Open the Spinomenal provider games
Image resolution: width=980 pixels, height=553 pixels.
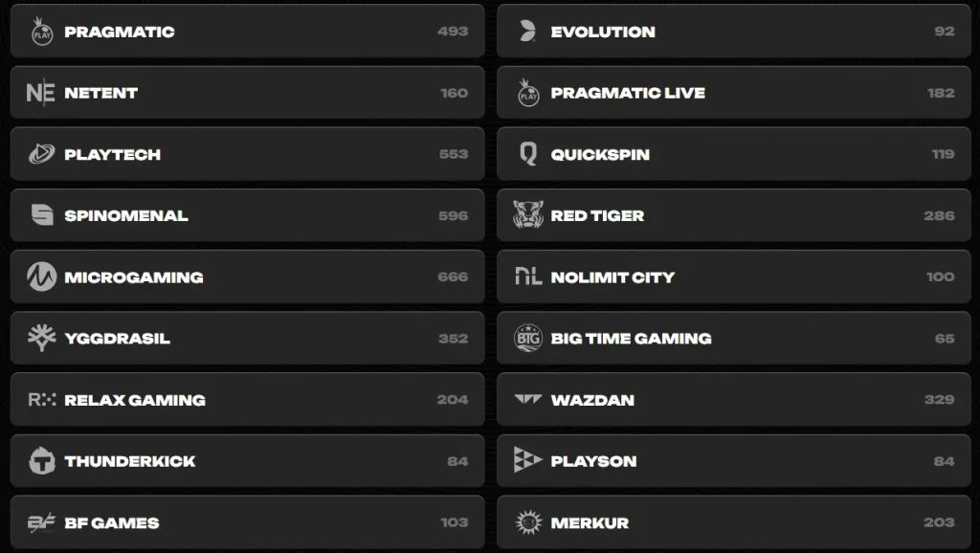point(248,215)
